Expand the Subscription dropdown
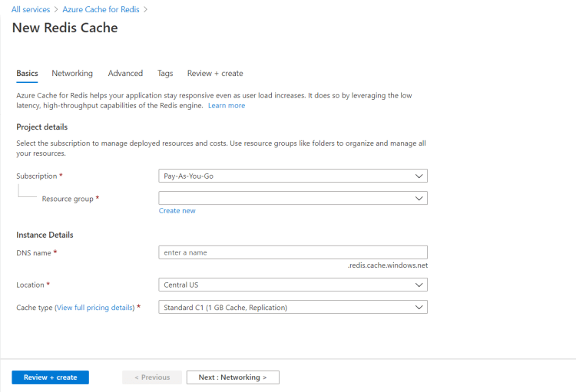576x392 pixels. (293, 176)
